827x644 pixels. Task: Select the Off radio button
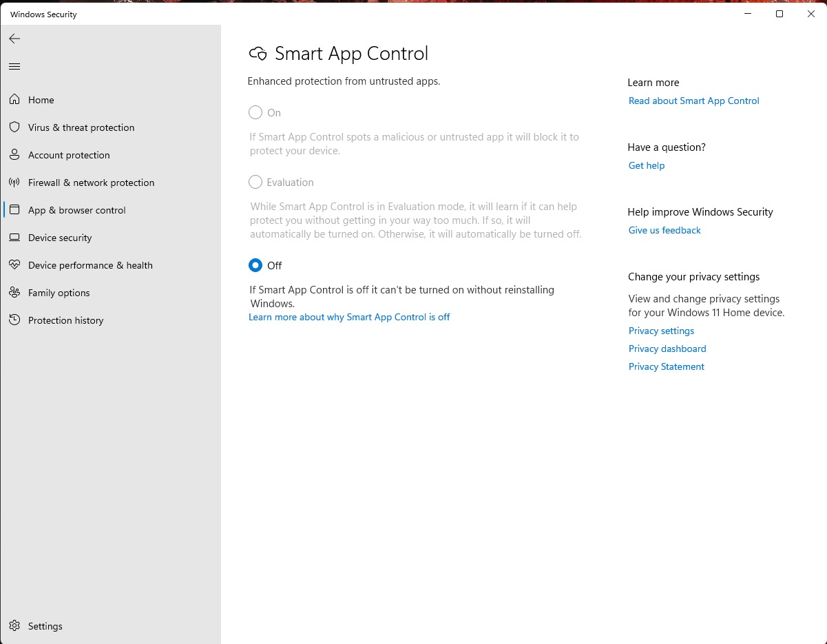pyautogui.click(x=255, y=265)
